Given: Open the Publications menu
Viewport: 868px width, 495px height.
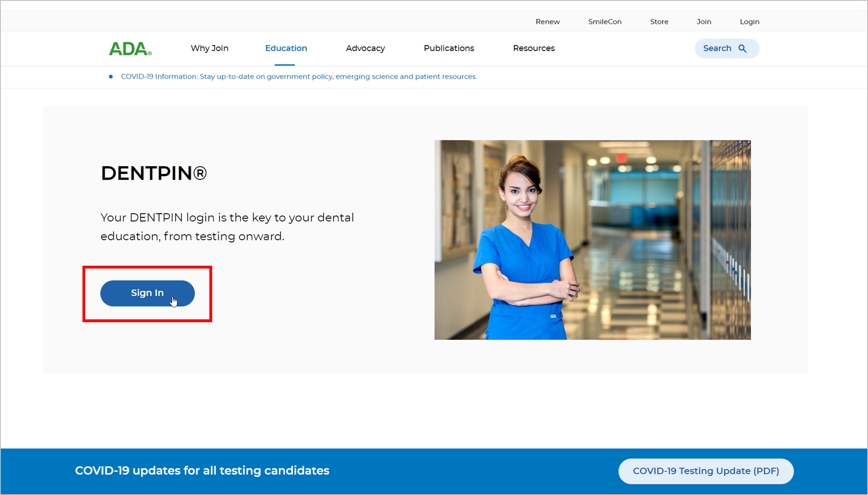Looking at the screenshot, I should point(449,48).
